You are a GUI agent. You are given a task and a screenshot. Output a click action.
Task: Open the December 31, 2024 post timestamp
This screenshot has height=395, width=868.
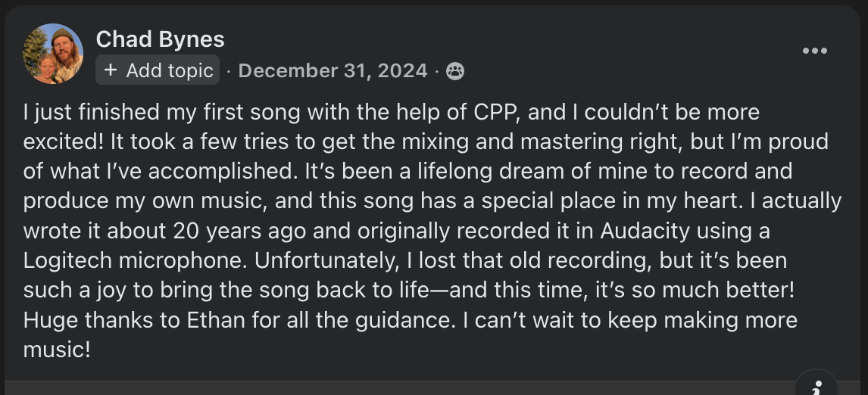333,71
